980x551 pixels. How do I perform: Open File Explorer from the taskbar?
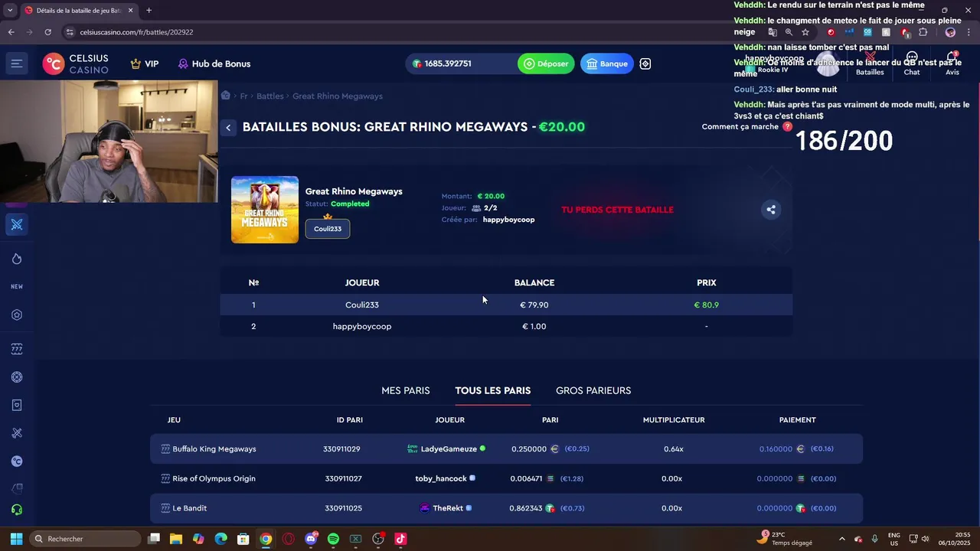click(175, 539)
